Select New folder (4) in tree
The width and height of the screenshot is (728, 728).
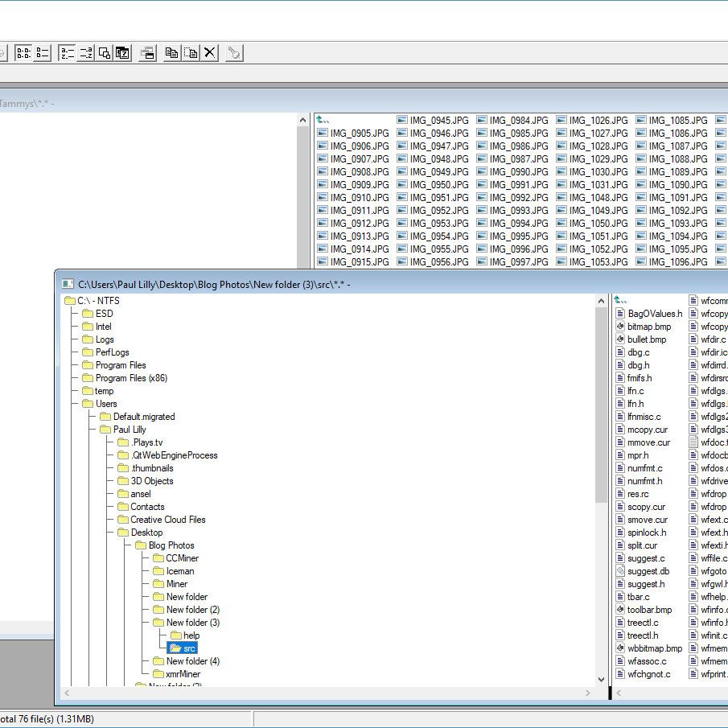pyautogui.click(x=192, y=661)
